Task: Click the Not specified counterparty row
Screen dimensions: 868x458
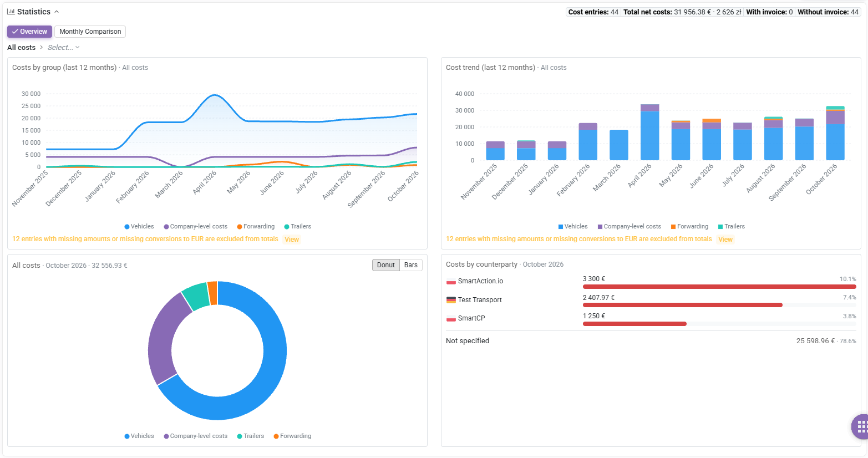Action: tap(651, 341)
